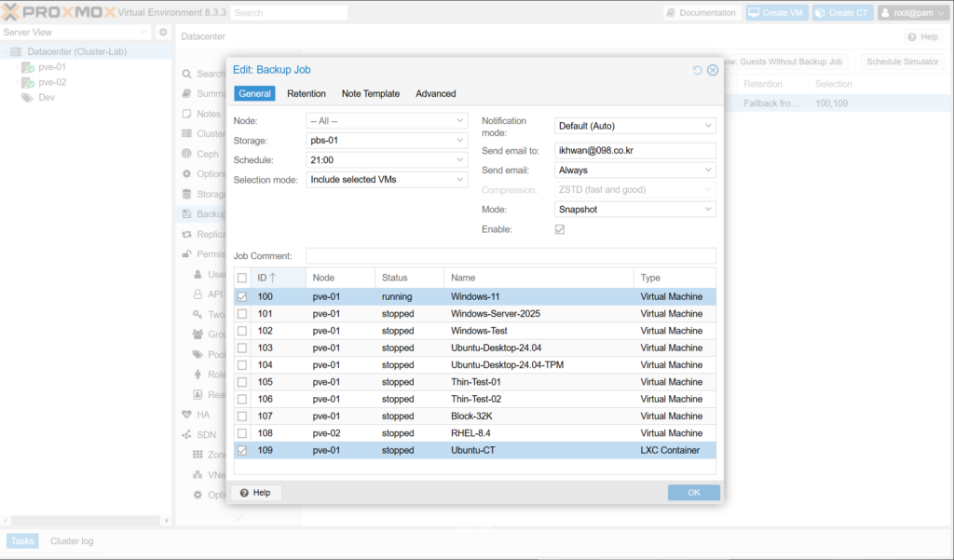
Task: Click the Server View gear icon
Action: point(163,33)
